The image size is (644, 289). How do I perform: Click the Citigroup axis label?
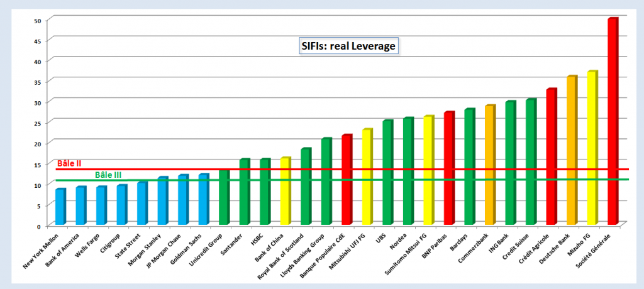tap(110, 244)
